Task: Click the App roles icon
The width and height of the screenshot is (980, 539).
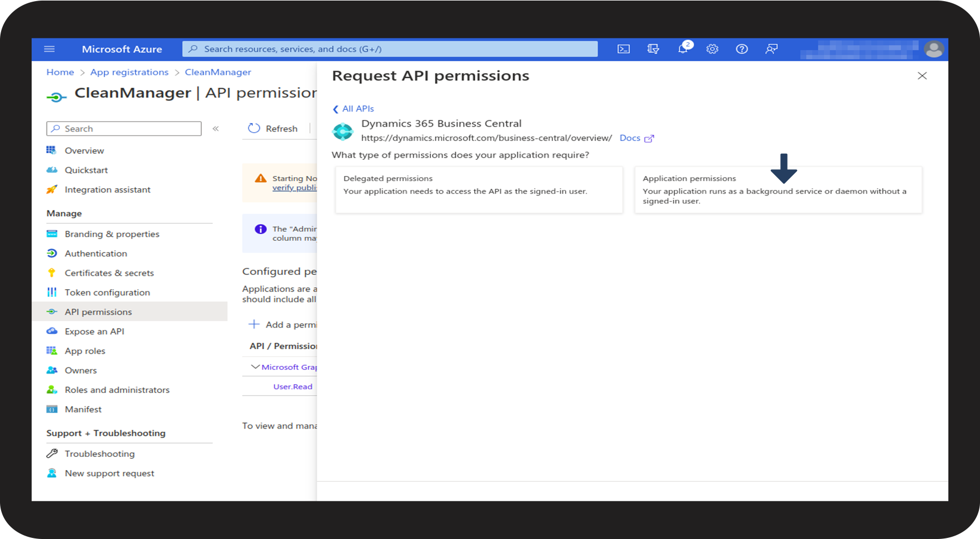Action: click(x=52, y=350)
